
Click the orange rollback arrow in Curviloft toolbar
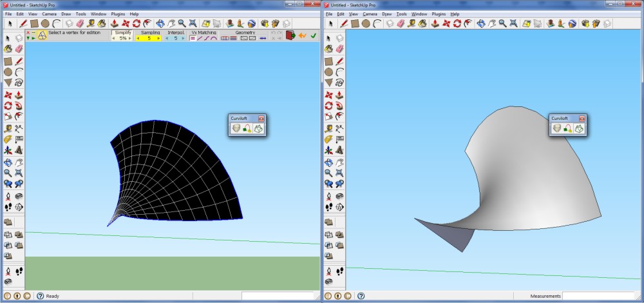click(x=302, y=35)
